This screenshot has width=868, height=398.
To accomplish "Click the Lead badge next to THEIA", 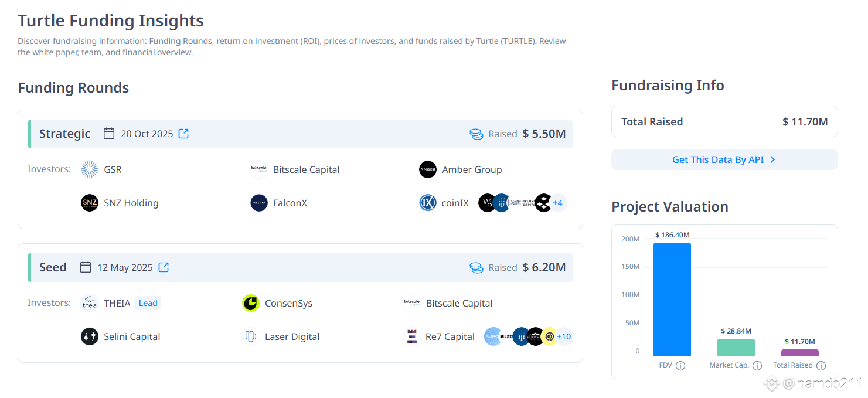I will (x=148, y=303).
